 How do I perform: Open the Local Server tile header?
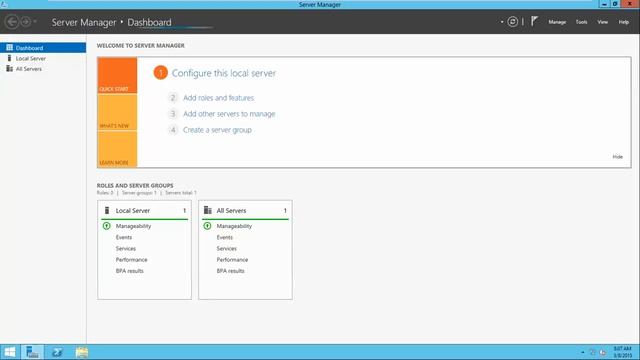(144, 211)
